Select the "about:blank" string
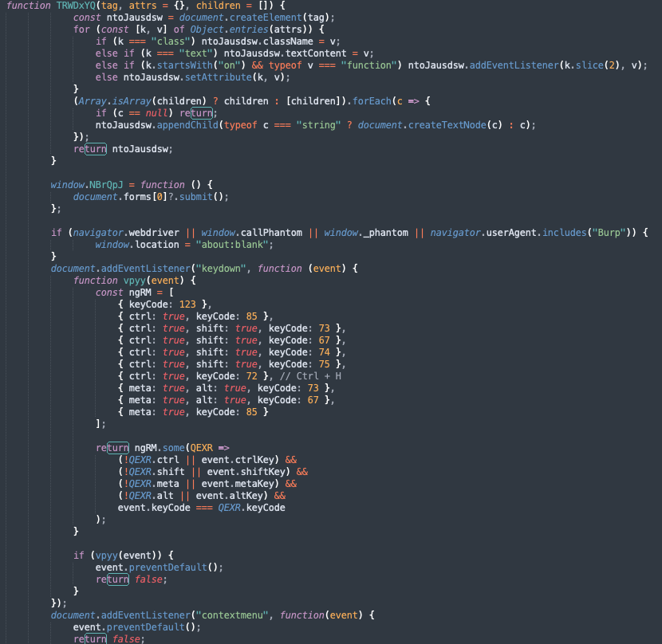Screen dimensions: 662x644 (x=232, y=245)
